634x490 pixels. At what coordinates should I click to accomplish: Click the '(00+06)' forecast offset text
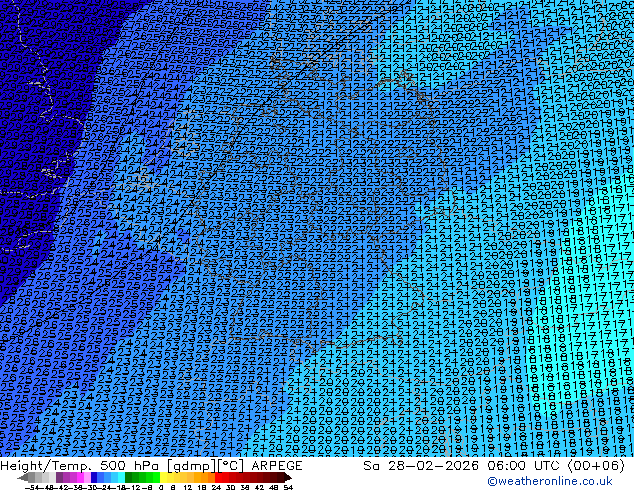point(596,465)
